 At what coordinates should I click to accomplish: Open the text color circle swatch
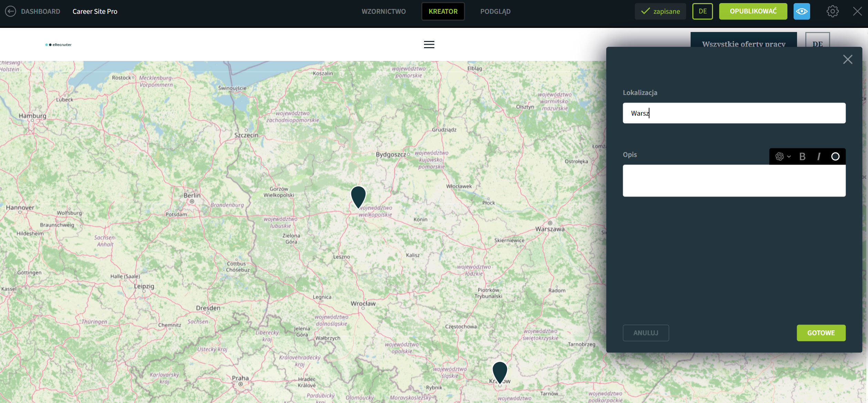pos(835,157)
